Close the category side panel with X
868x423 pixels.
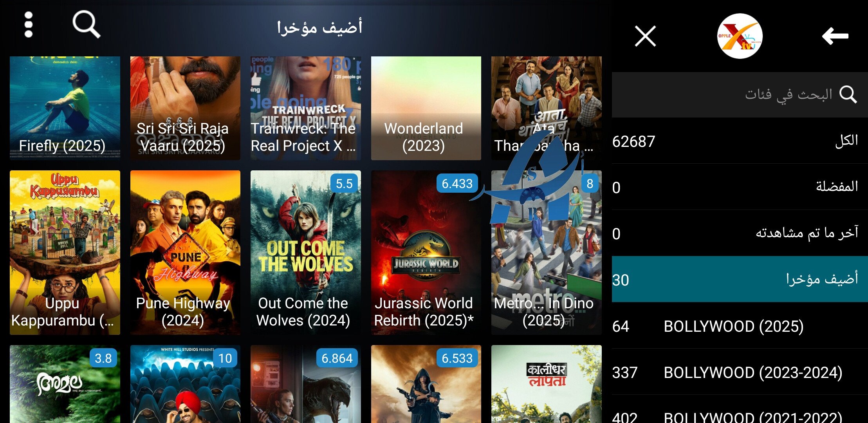click(645, 36)
